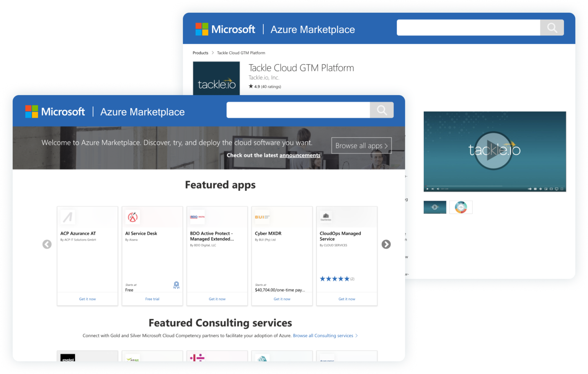Click the teal logo on fourth consulting card
The image size is (588, 374).
262,358
